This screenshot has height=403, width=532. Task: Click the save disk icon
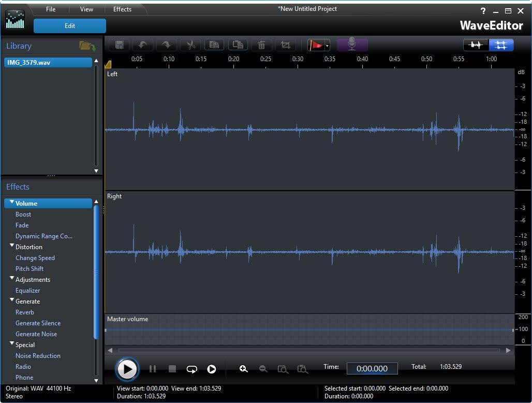pos(119,45)
